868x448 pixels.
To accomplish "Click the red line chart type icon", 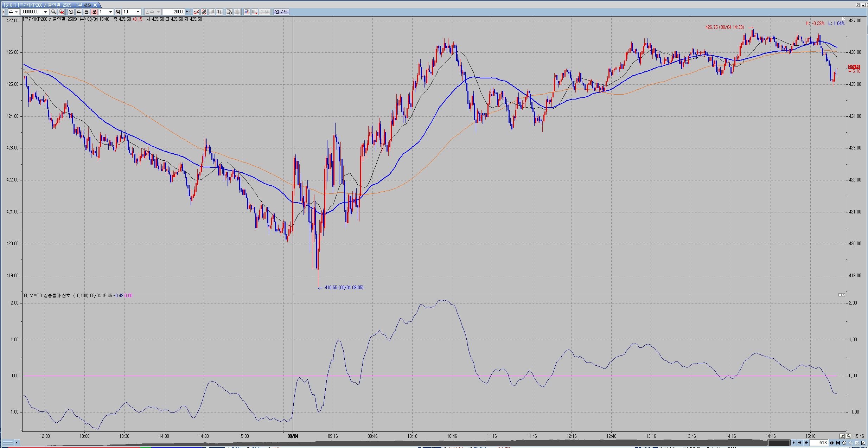I will click(196, 12).
